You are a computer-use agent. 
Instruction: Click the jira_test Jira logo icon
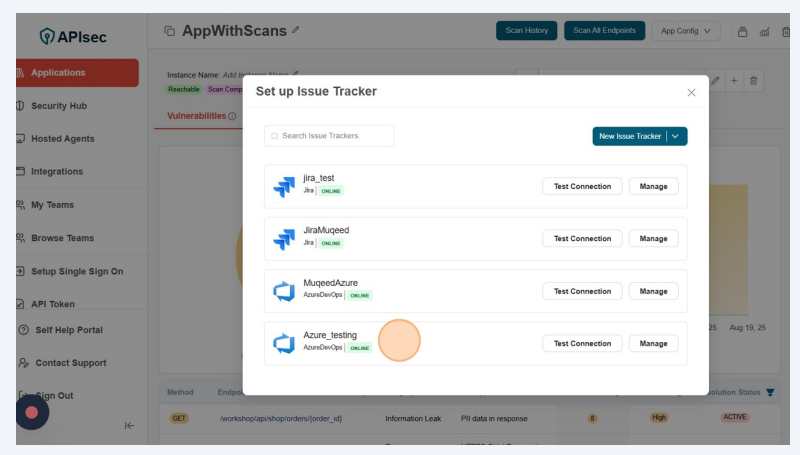284,187
